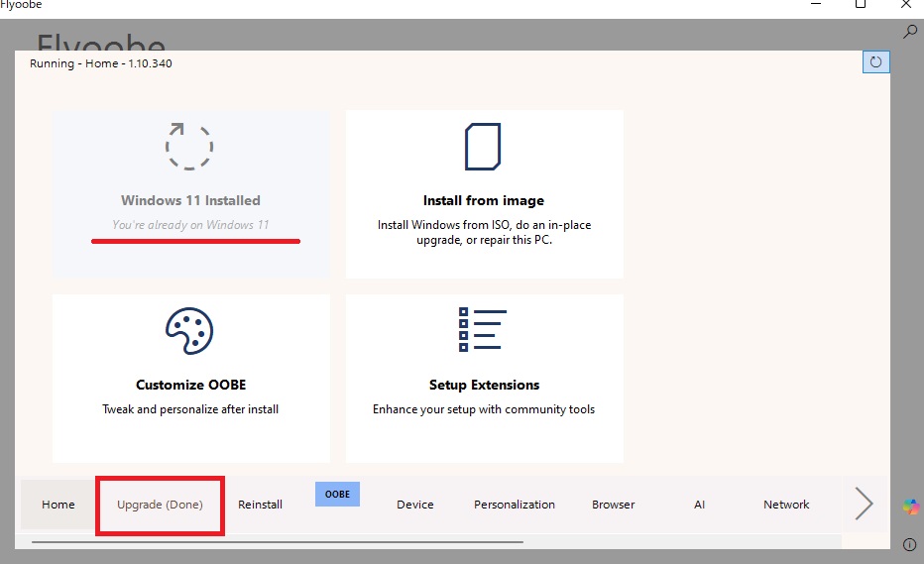
Task: Click the paint palette Customize OOBE icon
Action: tap(189, 331)
